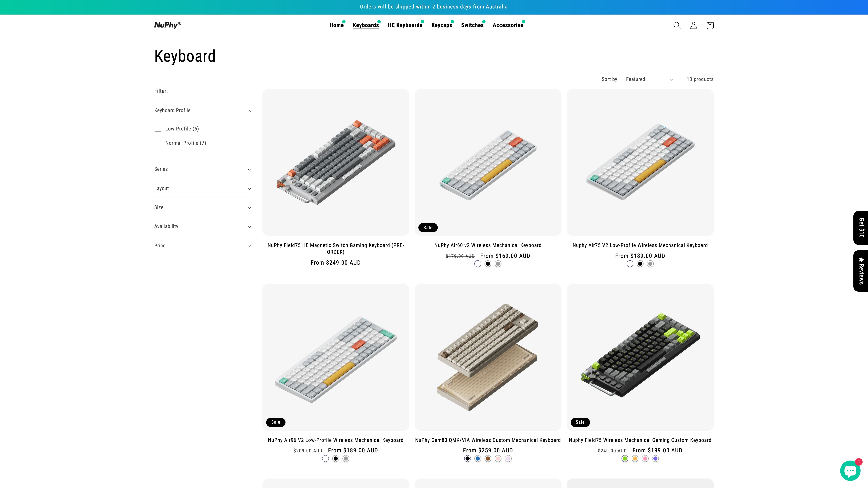Open the account login icon
Viewport: 868px width, 488px height.
[x=693, y=25]
